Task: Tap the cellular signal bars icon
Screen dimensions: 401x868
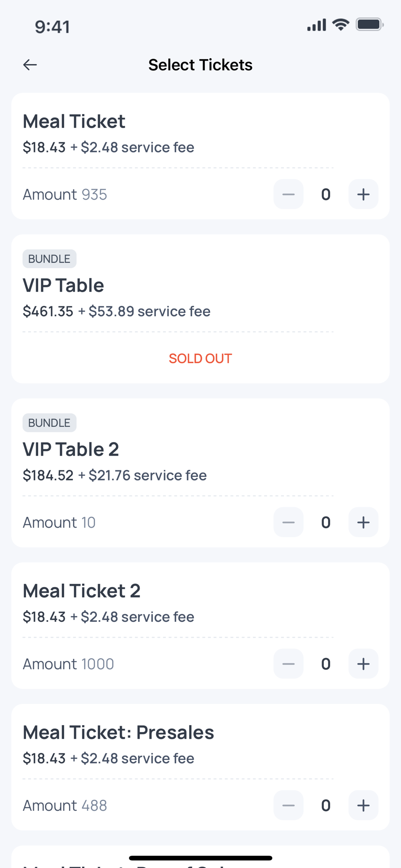Action: click(x=316, y=25)
